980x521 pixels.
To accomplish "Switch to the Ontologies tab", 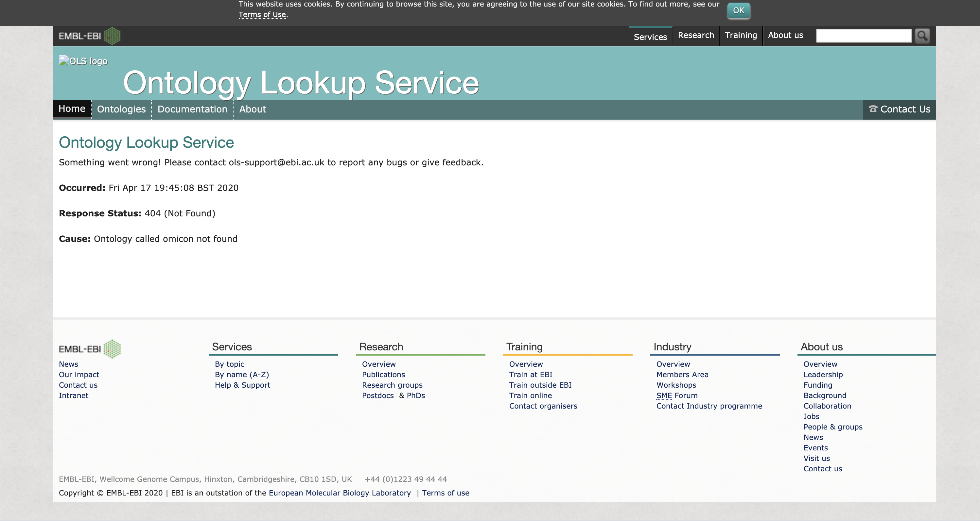I will [x=121, y=109].
